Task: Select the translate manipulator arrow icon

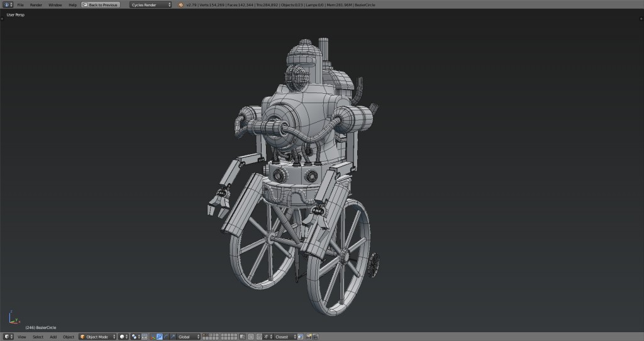Action: (x=159, y=337)
